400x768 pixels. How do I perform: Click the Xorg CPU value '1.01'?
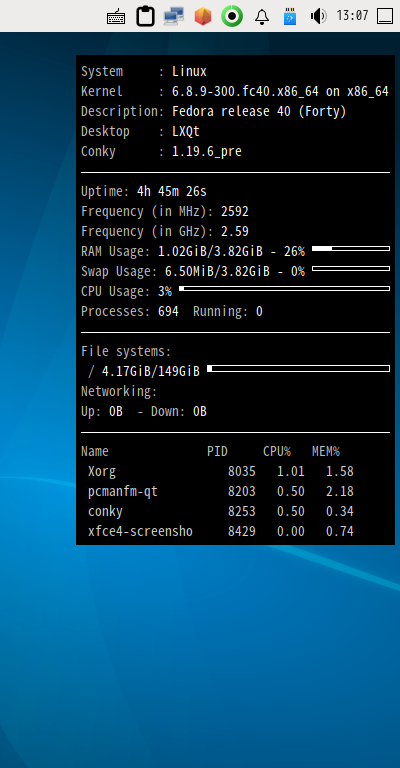coord(291,472)
